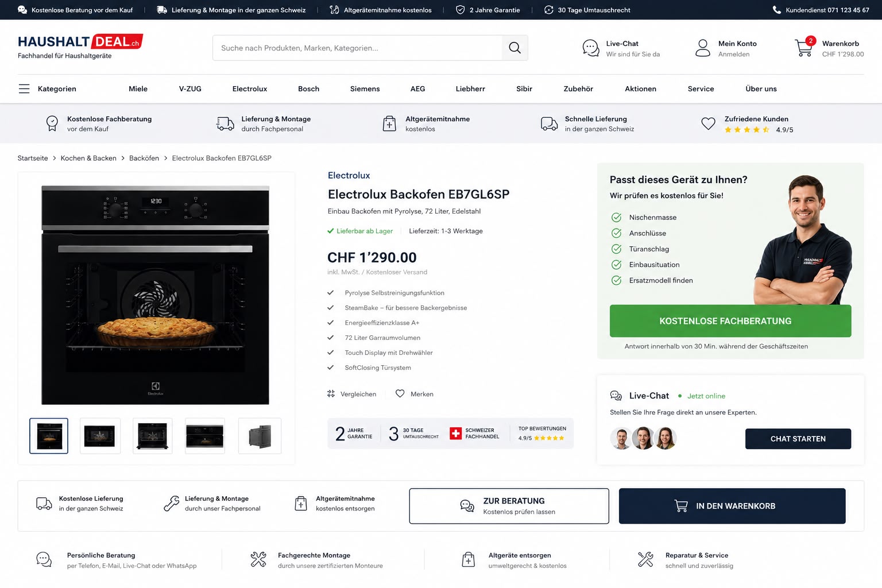Screen dimensions: 882x588
Task: Click the main oven product image
Action: click(x=155, y=295)
